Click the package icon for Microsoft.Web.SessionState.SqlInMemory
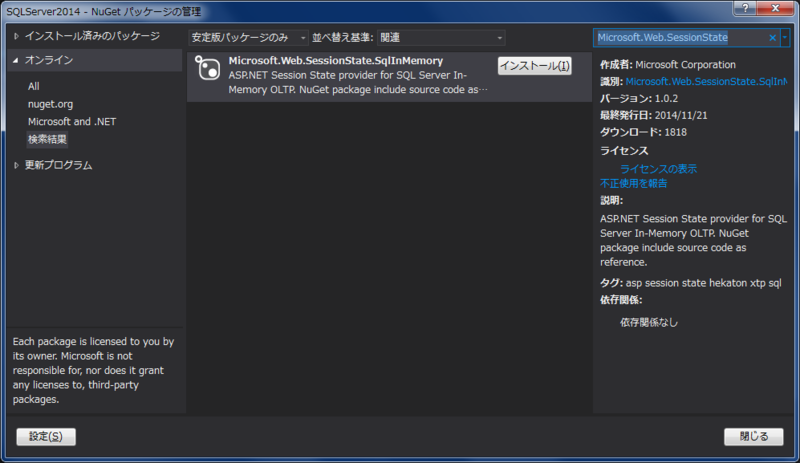 tap(208, 68)
